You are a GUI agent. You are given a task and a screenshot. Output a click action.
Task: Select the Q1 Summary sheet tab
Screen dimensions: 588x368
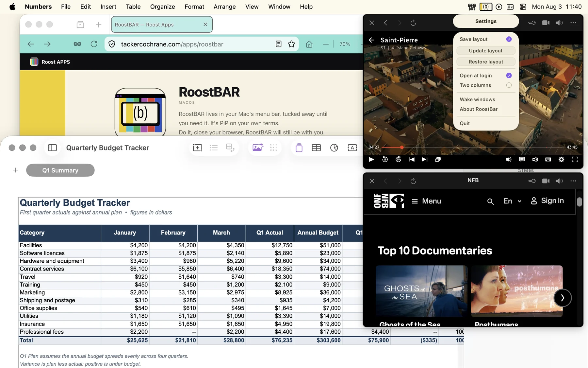click(x=60, y=170)
